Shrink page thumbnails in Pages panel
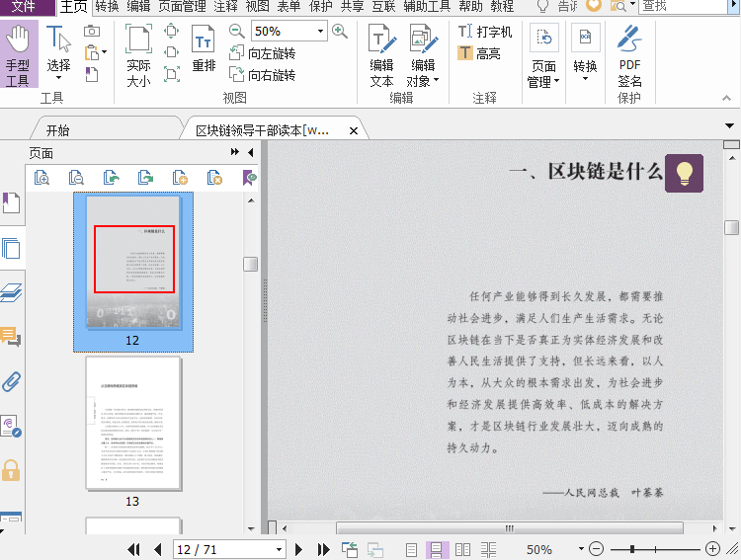 tap(76, 178)
